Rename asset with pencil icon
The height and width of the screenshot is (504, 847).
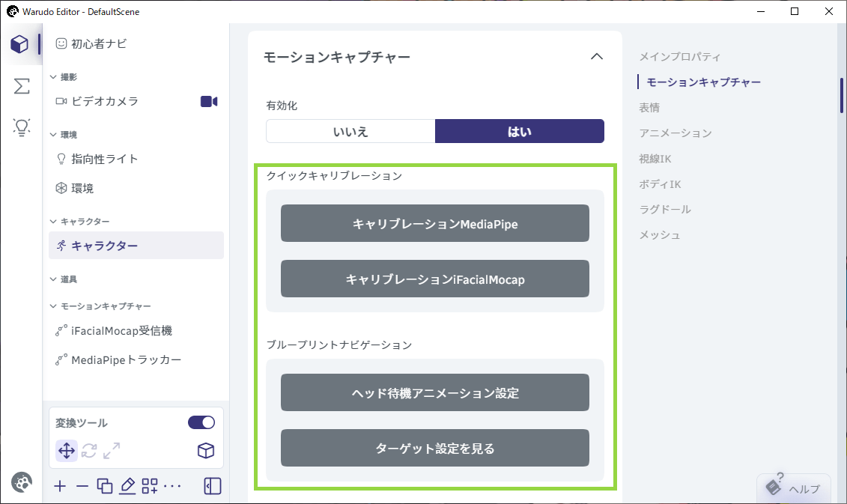coord(127,486)
